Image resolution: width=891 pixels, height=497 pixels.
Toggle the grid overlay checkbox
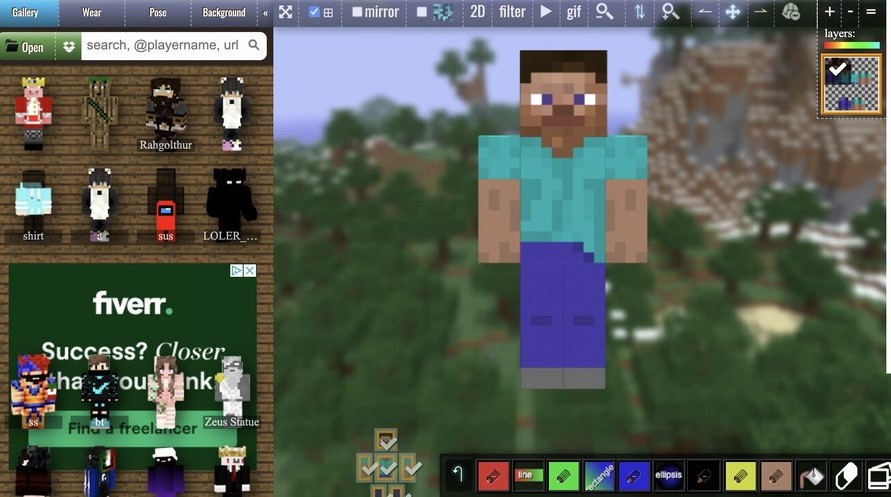tap(314, 12)
